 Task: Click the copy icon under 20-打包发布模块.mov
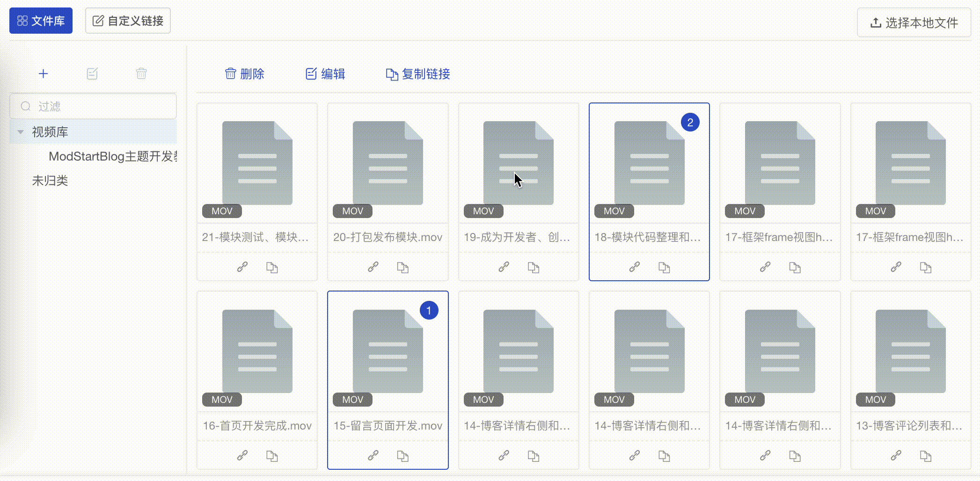click(403, 267)
